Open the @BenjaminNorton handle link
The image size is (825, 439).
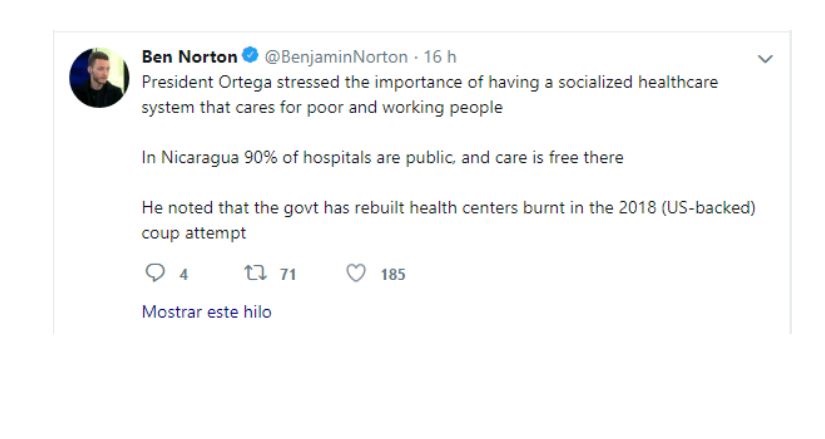pyautogui.click(x=336, y=57)
